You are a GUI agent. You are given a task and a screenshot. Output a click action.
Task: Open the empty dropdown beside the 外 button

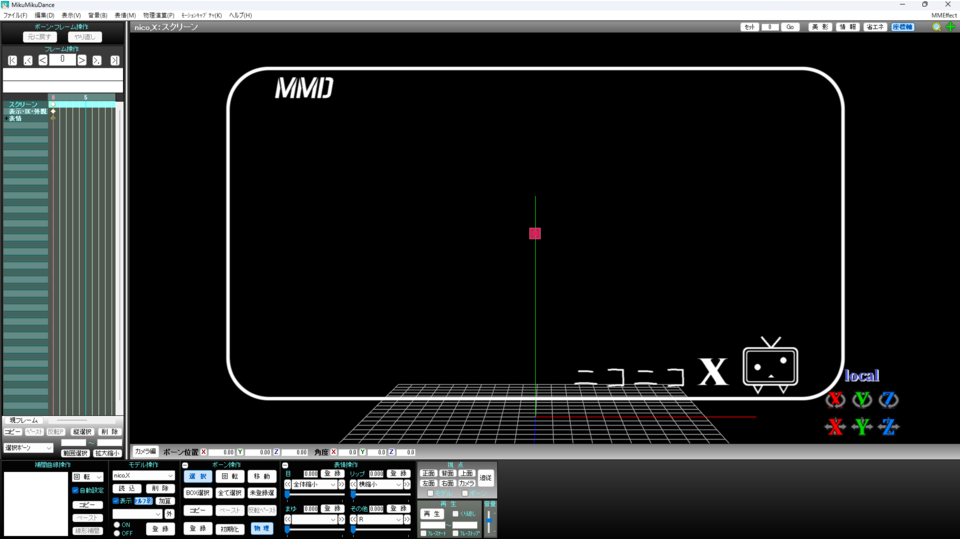137,514
